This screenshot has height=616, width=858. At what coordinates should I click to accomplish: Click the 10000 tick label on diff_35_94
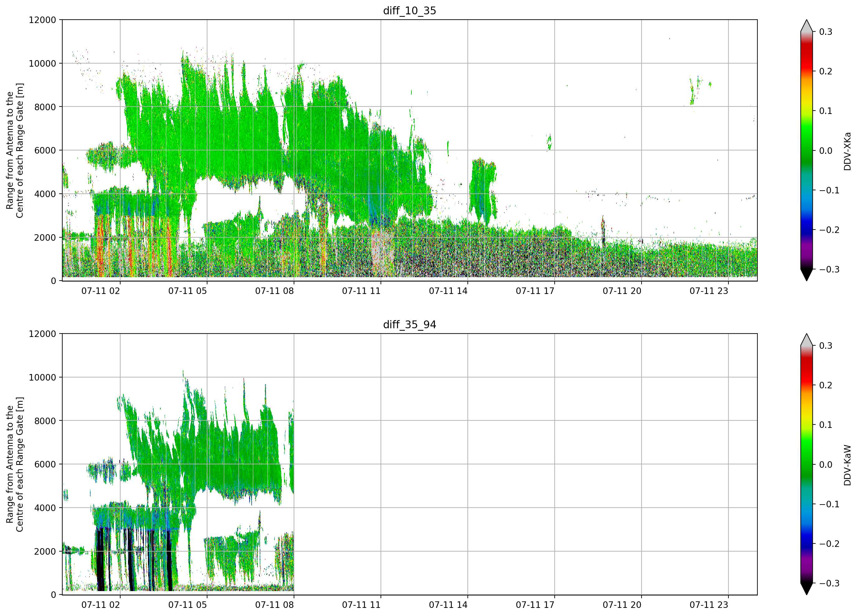pyautogui.click(x=42, y=378)
